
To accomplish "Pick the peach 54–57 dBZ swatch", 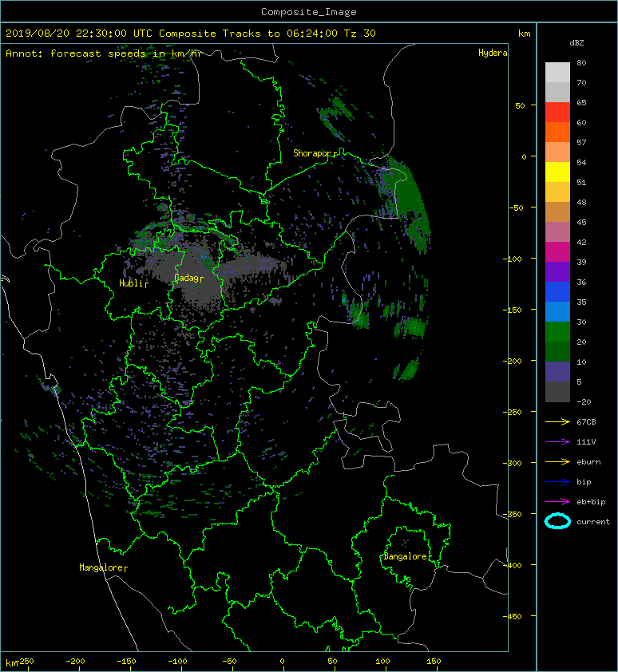I will pyautogui.click(x=557, y=152).
